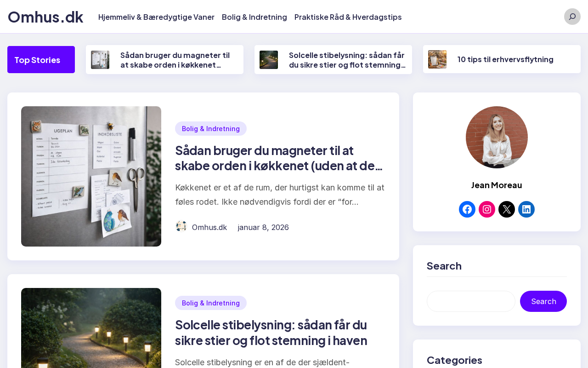Click the Jean Moreau name text
Screen dimensions: 588x368
(x=497, y=185)
